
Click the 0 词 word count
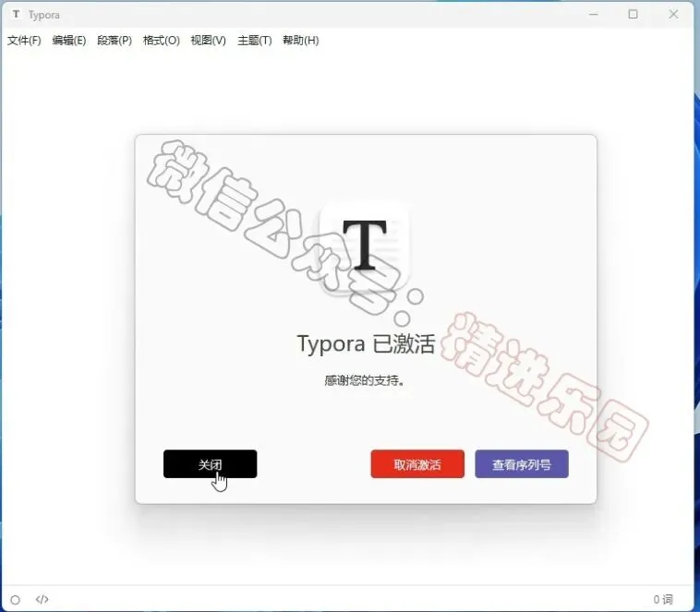click(x=663, y=599)
